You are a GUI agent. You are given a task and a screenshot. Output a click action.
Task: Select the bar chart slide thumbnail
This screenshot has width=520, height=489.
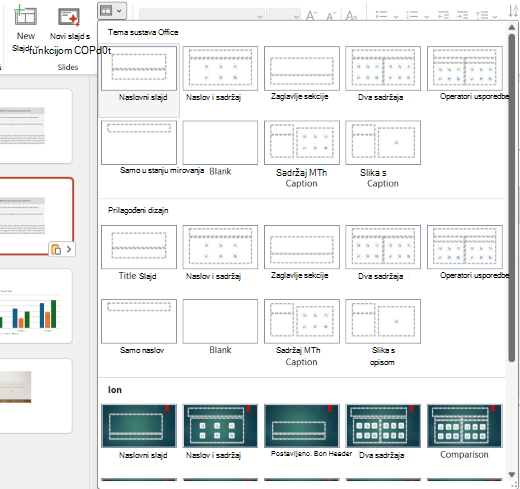click(34, 306)
